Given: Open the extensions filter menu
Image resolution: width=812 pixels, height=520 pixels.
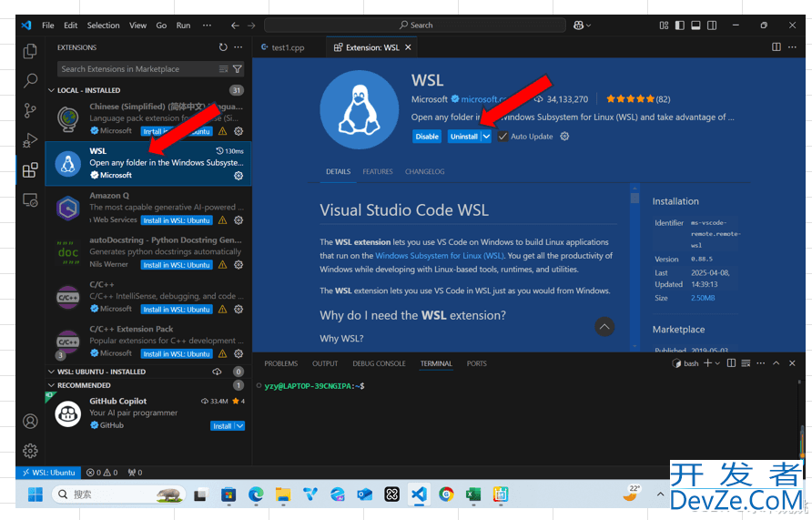Looking at the screenshot, I should (x=238, y=69).
